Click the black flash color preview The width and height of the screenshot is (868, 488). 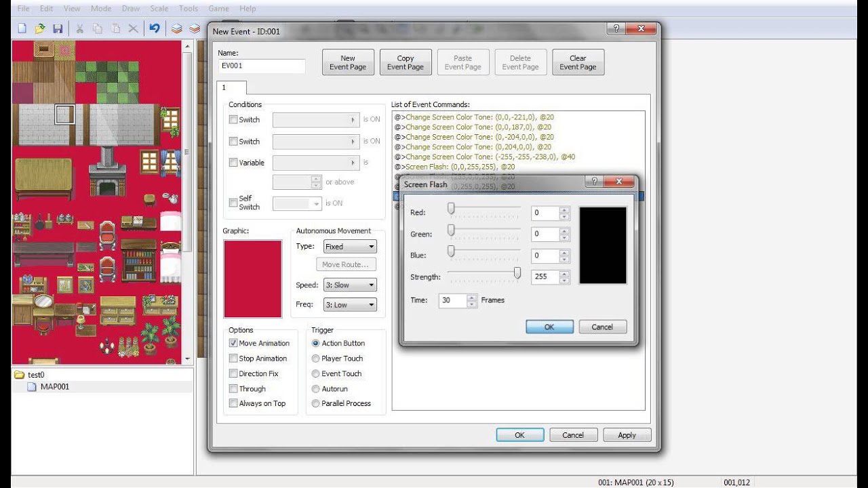[603, 245]
